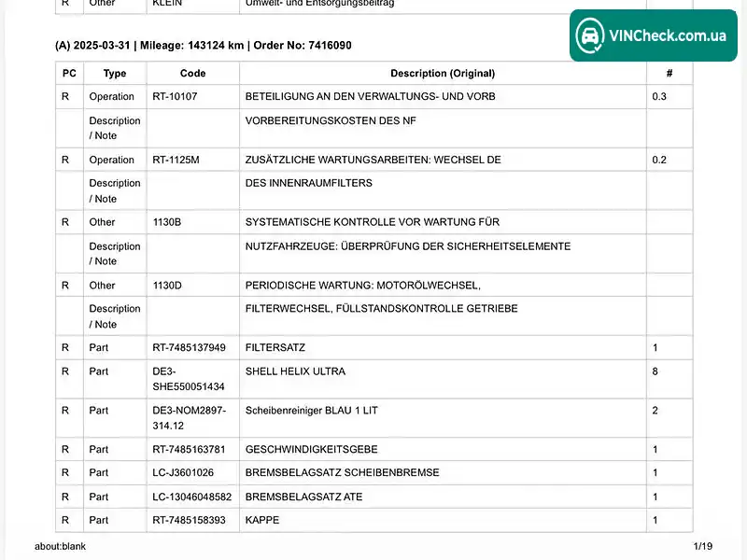Select text BREMSBELAGSATZ ATE
Screen dimensions: 747x560
click(304, 497)
